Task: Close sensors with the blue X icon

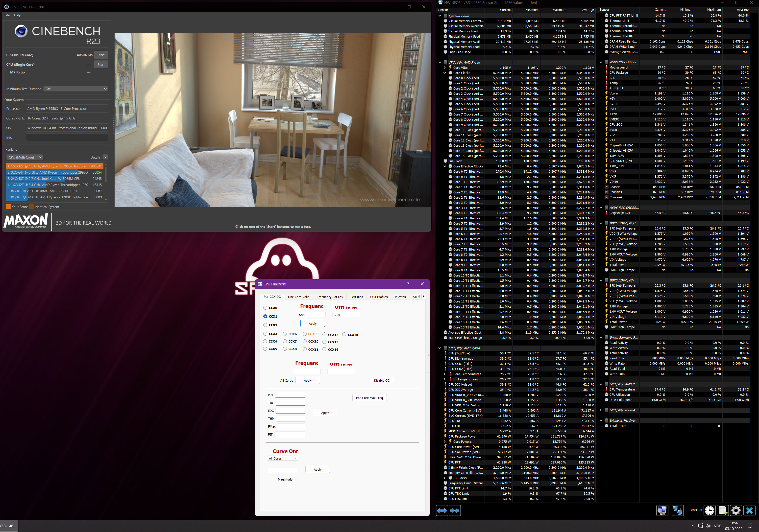Action: coord(749,510)
